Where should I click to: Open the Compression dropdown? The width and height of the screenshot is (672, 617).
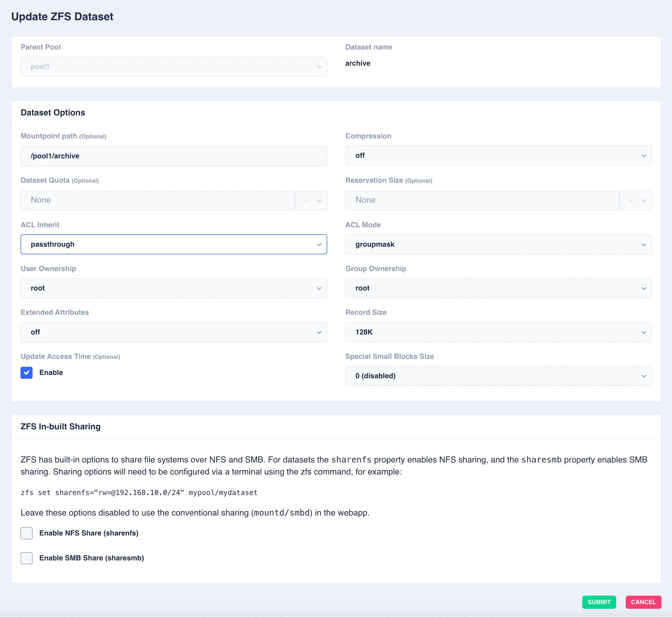pyautogui.click(x=498, y=156)
